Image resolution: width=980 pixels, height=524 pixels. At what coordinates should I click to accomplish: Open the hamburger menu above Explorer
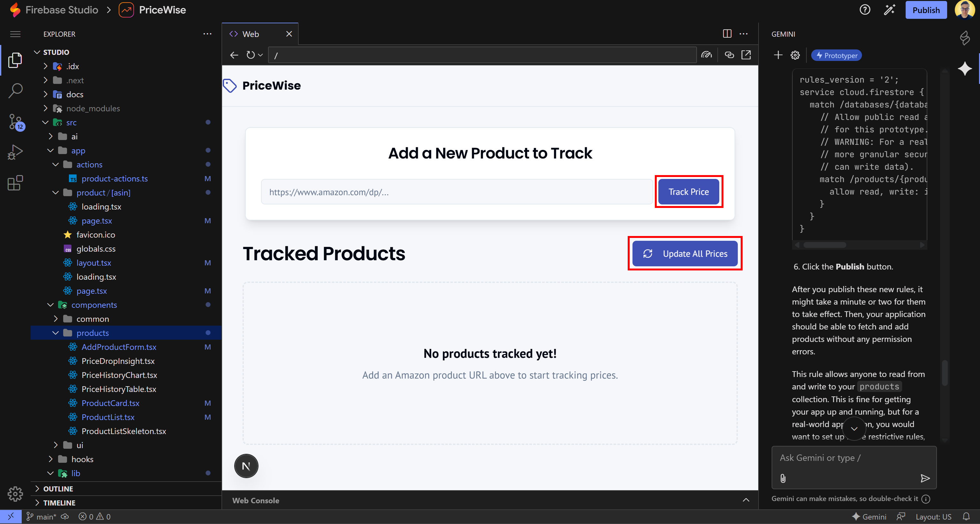point(15,34)
